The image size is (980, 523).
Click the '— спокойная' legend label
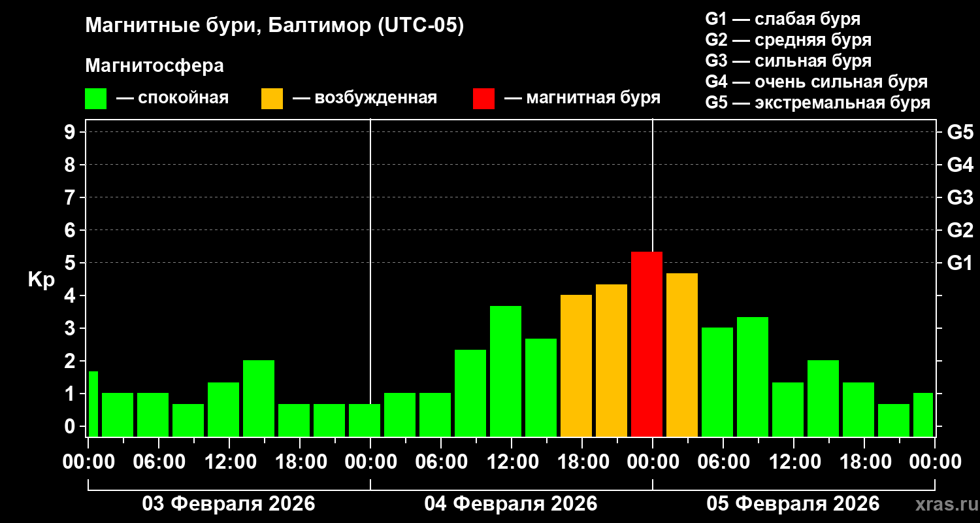172,98
